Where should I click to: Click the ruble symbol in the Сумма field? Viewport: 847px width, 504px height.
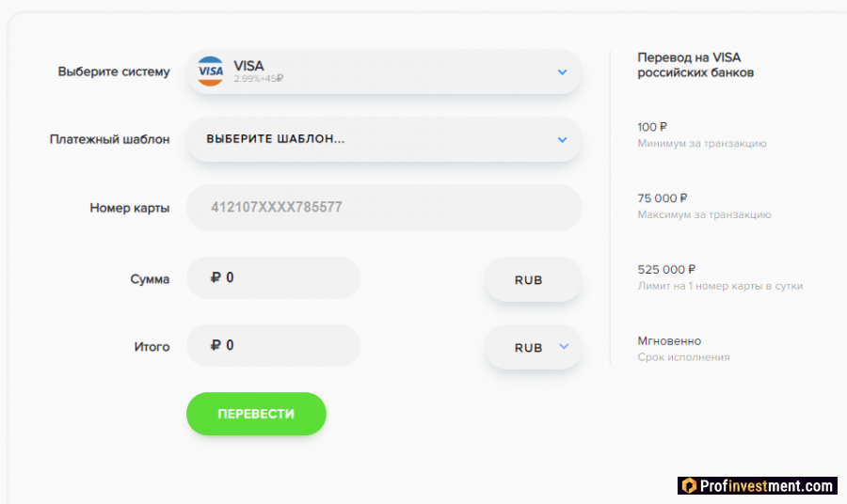click(x=216, y=278)
